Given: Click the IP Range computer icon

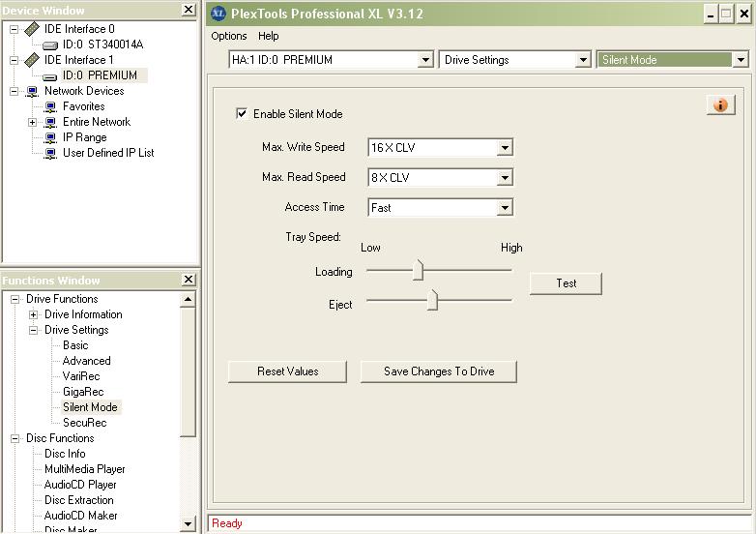Looking at the screenshot, I should 50,137.
